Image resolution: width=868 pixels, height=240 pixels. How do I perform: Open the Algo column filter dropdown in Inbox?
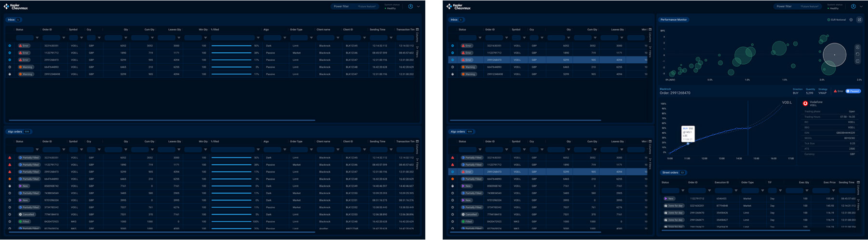(285, 38)
